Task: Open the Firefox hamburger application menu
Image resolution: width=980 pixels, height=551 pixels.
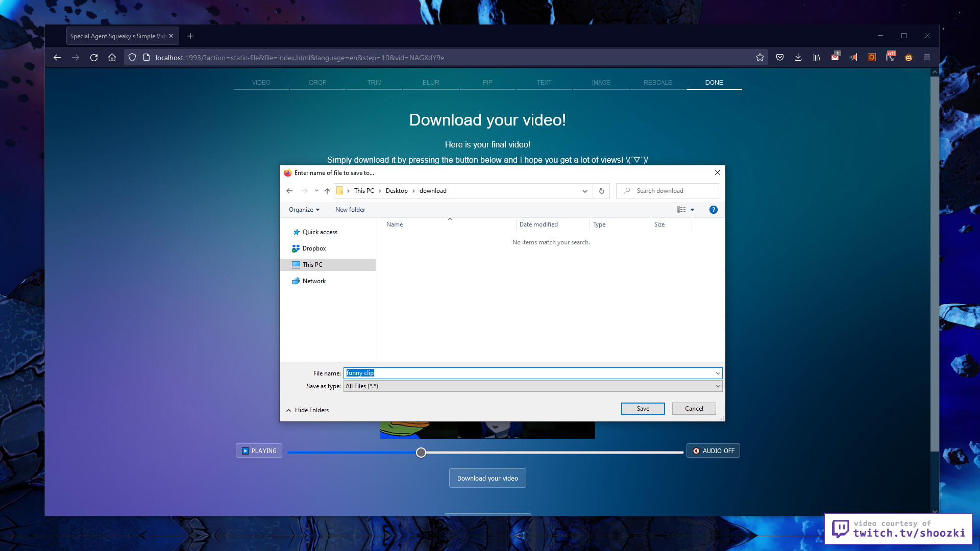Action: point(927,58)
